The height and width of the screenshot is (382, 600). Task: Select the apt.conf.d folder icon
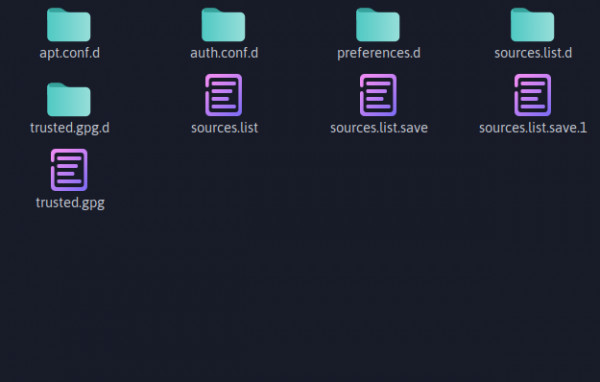(x=69, y=24)
